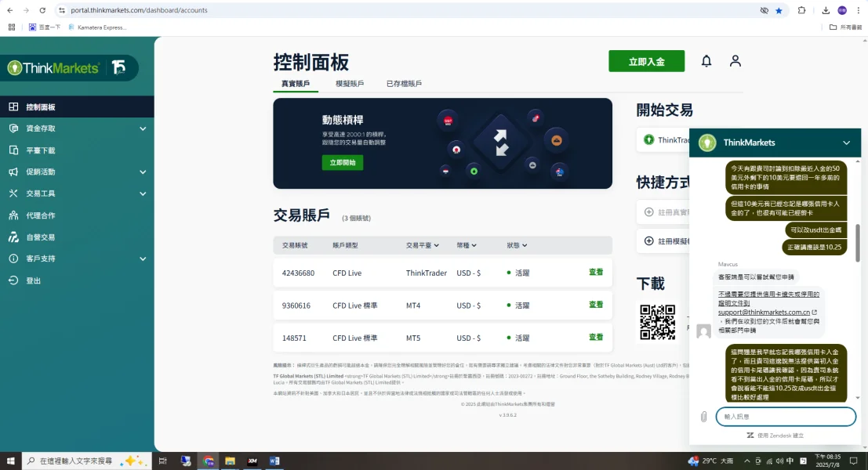Screen dimensions: 868x470
Task: Click the 資金存取 wallet icon
Action: 13,128
